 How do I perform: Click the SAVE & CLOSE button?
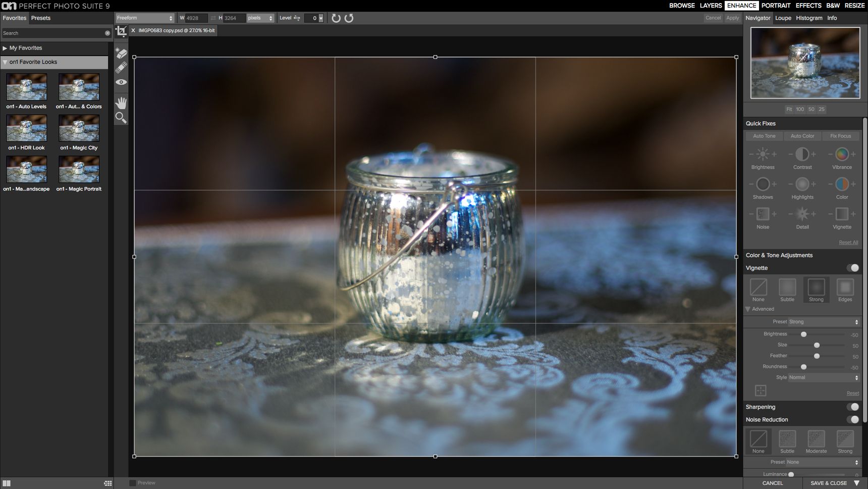click(829, 483)
